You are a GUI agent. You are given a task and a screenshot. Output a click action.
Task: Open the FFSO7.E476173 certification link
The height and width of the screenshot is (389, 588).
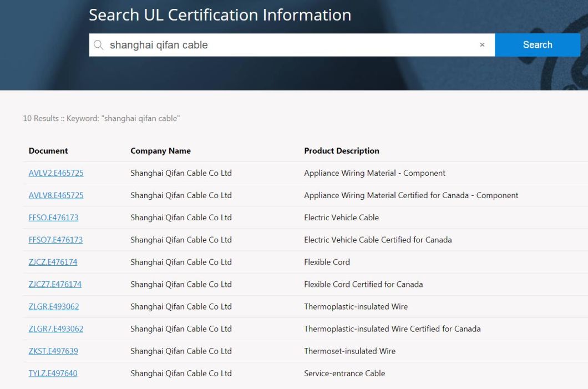[55, 240]
